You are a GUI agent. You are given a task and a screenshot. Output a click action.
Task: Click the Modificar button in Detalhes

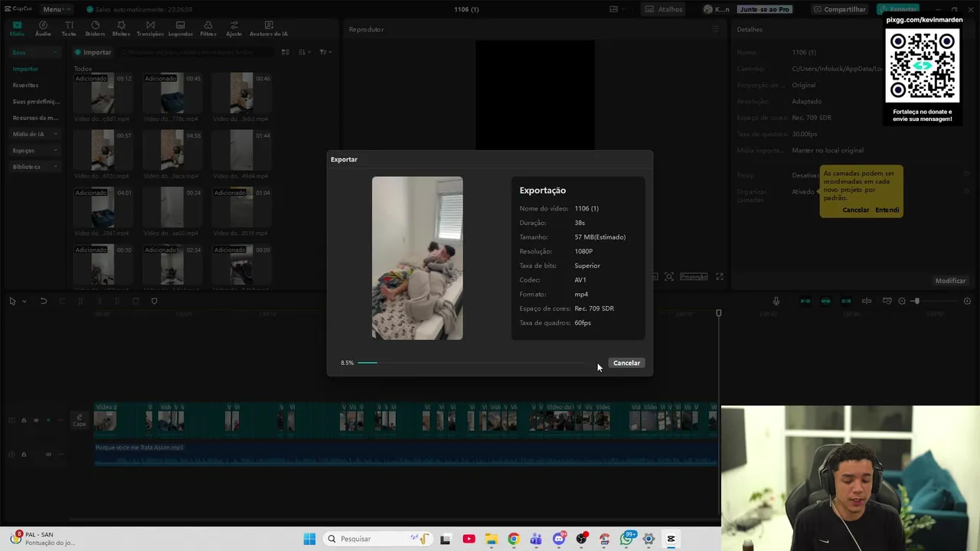point(950,281)
